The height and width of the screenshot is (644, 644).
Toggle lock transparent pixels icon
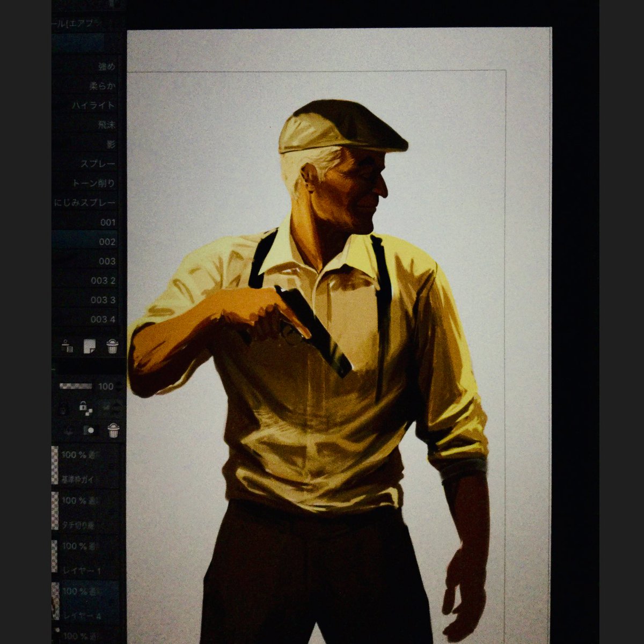[x=85, y=408]
